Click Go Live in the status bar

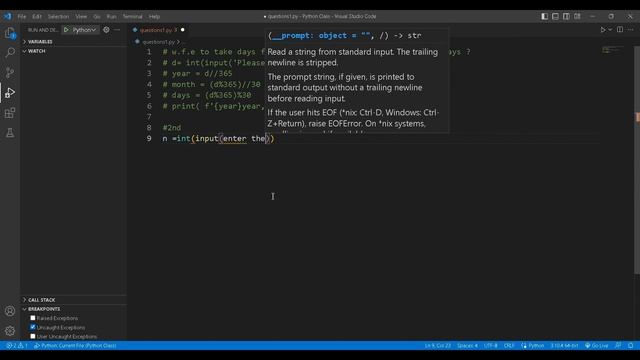point(597,345)
